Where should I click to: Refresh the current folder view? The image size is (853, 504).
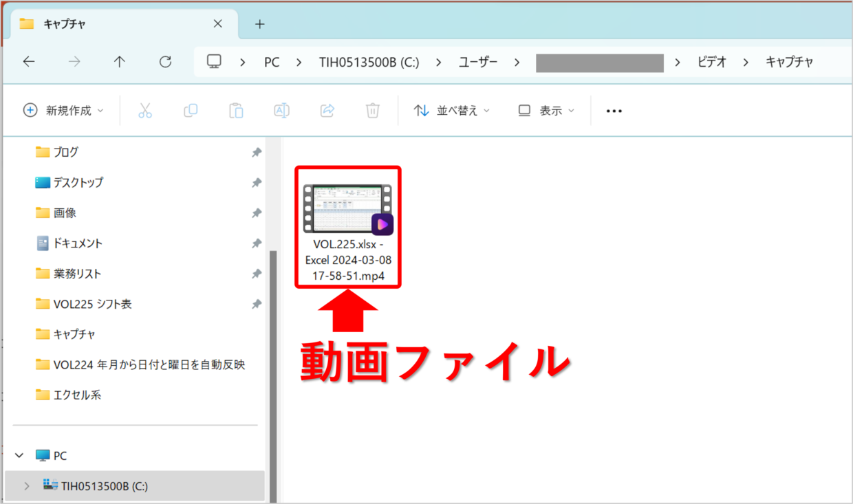pos(165,62)
